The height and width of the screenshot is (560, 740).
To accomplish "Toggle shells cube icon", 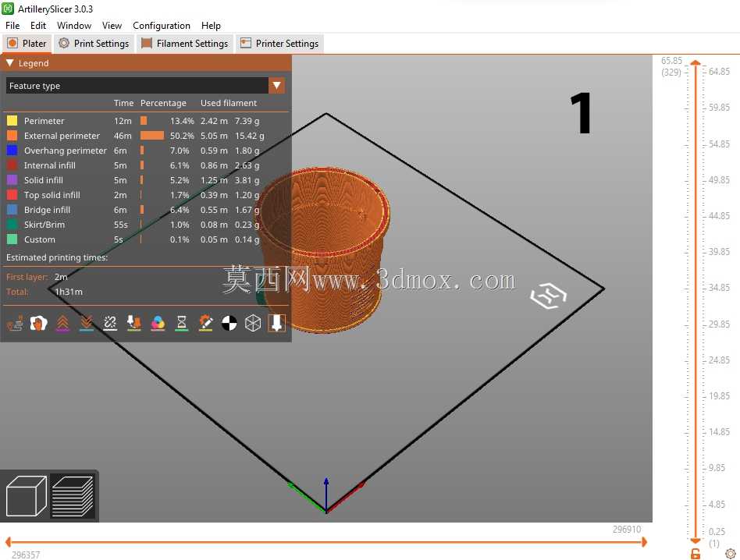I will point(253,323).
